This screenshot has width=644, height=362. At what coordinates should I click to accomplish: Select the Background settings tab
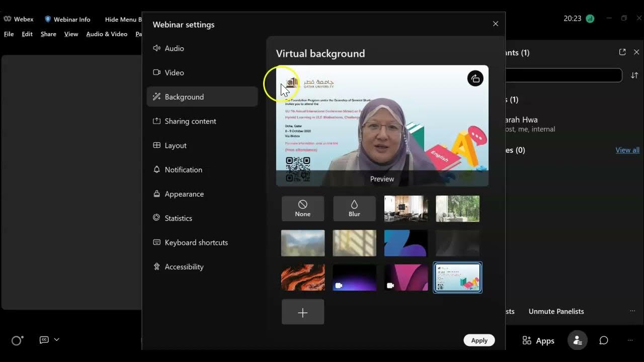tap(202, 97)
